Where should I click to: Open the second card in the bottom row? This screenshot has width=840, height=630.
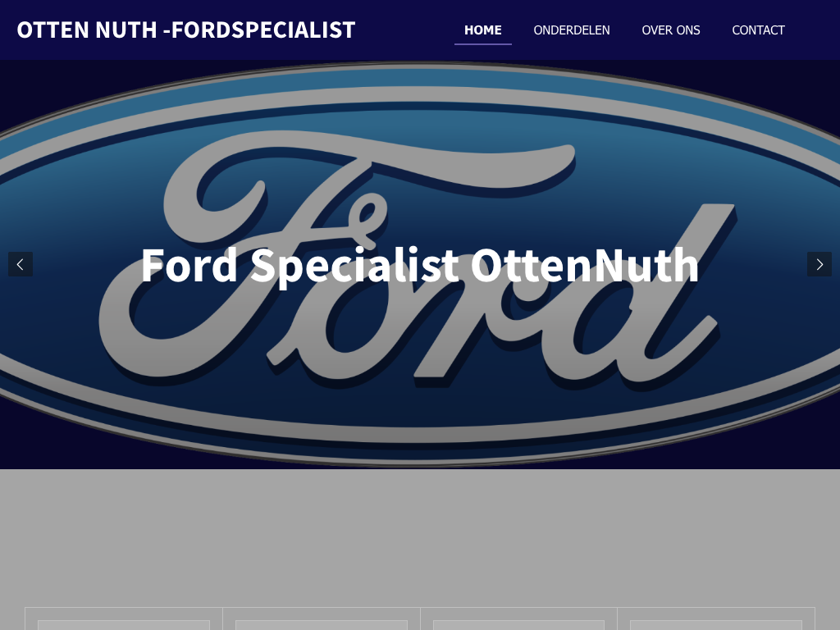322,619
